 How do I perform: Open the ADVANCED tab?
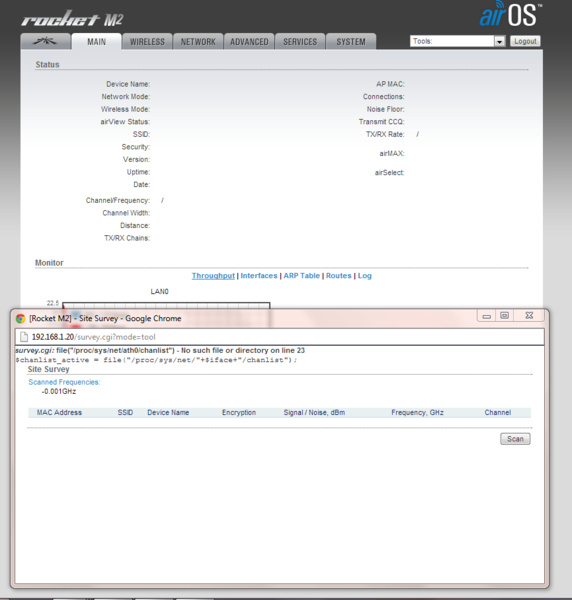coord(249,42)
